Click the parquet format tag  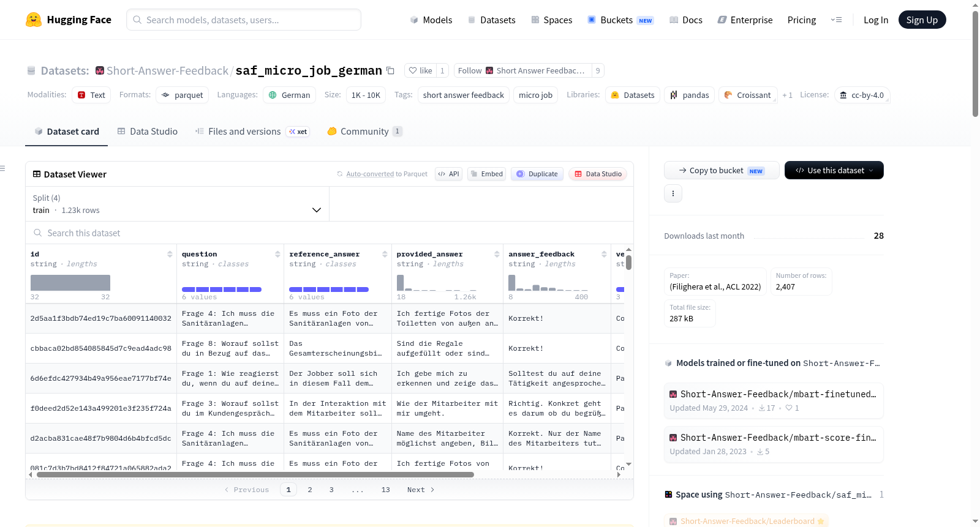[x=183, y=95]
